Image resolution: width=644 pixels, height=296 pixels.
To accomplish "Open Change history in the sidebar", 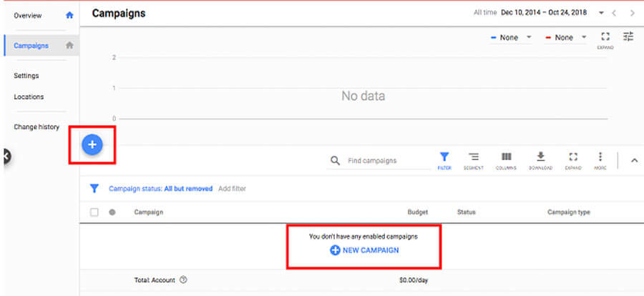I will point(36,127).
